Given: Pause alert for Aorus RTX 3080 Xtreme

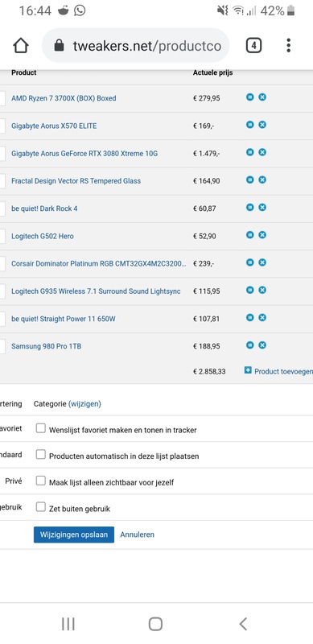Looking at the screenshot, I should (x=249, y=152).
